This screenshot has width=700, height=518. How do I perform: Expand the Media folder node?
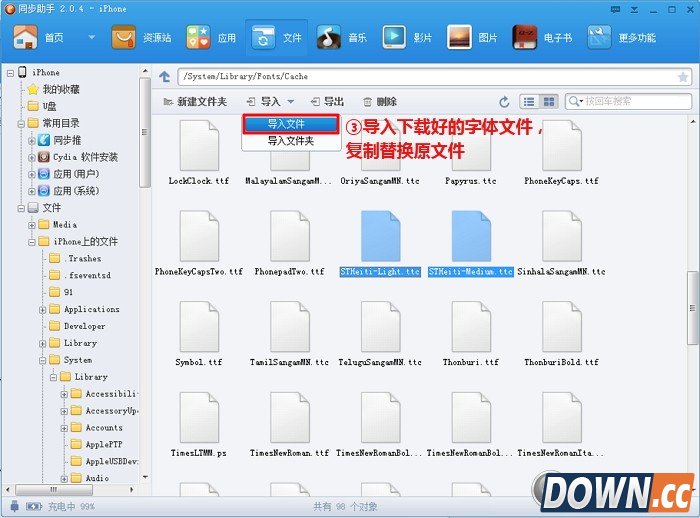pyautogui.click(x=32, y=225)
